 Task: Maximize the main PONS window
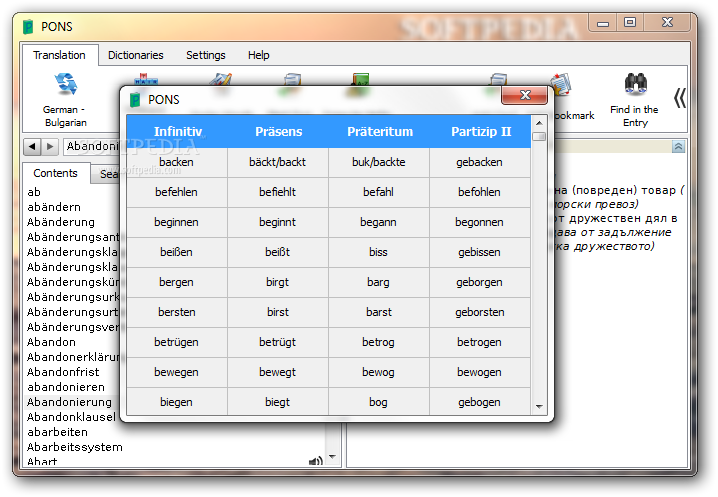(630, 22)
